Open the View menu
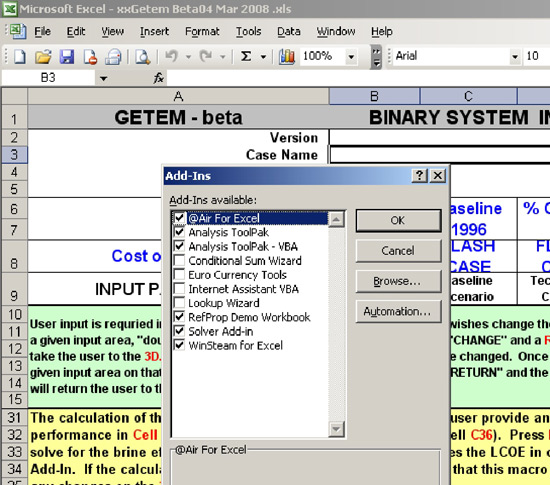 pos(113,31)
